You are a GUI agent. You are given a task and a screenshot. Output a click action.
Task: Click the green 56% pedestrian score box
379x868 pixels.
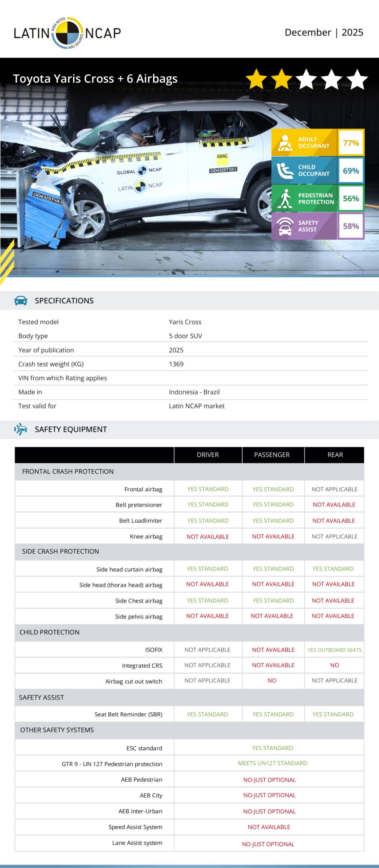click(351, 198)
